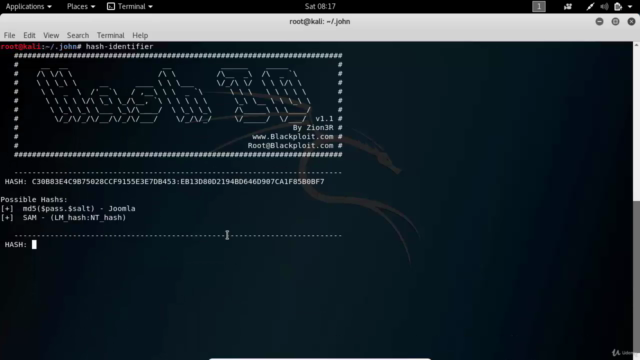Open the Search menu
This screenshot has width=640, height=360.
[x=78, y=35]
